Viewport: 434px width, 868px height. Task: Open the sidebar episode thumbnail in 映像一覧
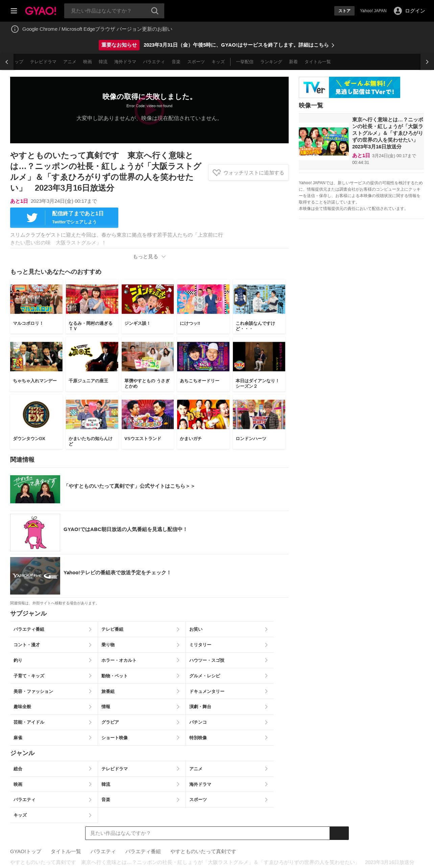(324, 141)
